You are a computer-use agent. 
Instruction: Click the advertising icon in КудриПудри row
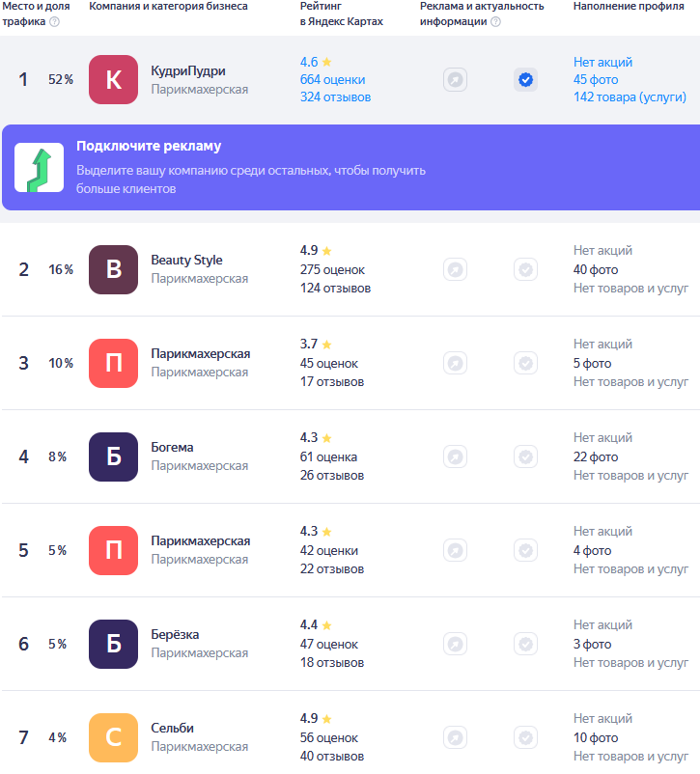pos(455,80)
